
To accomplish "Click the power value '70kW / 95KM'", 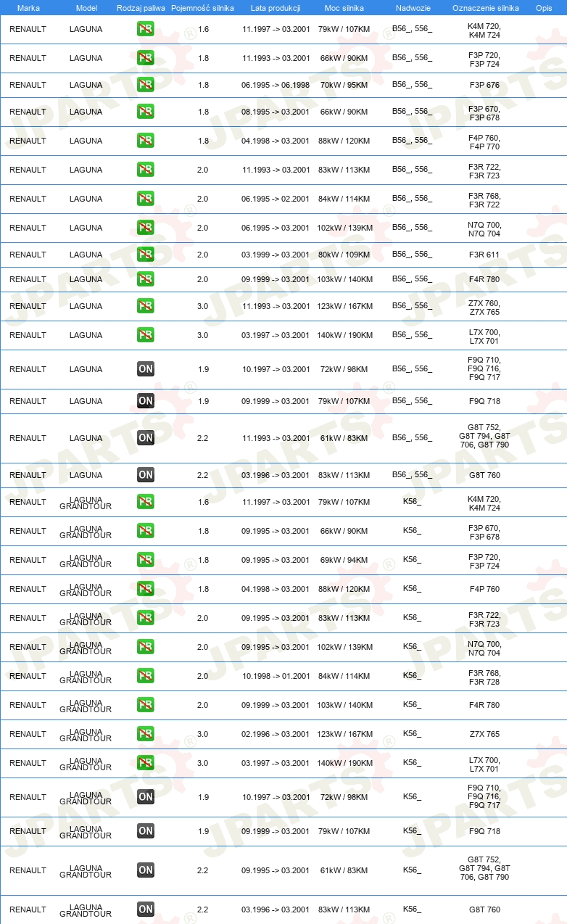I will pyautogui.click(x=344, y=85).
